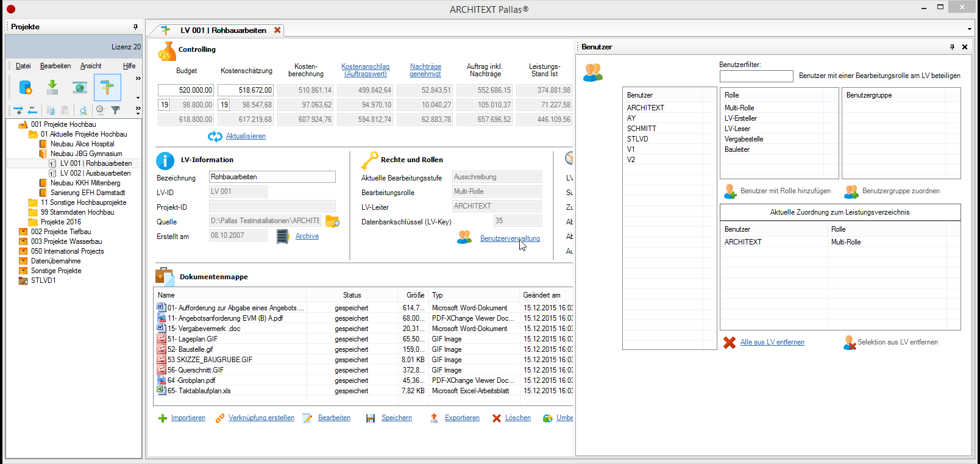Click the expand tree arrow with plus icon

click(x=18, y=110)
